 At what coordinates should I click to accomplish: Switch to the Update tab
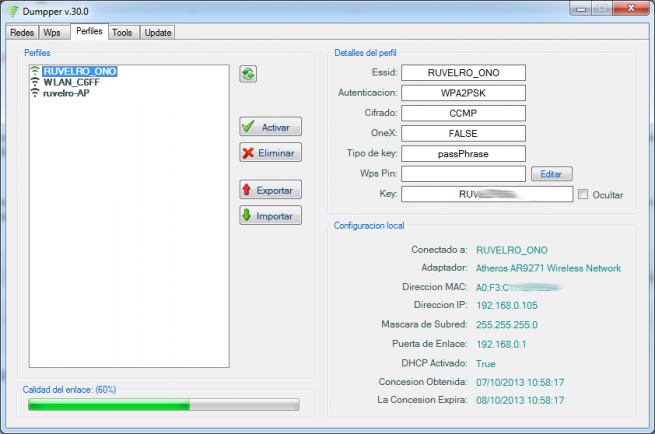157,32
